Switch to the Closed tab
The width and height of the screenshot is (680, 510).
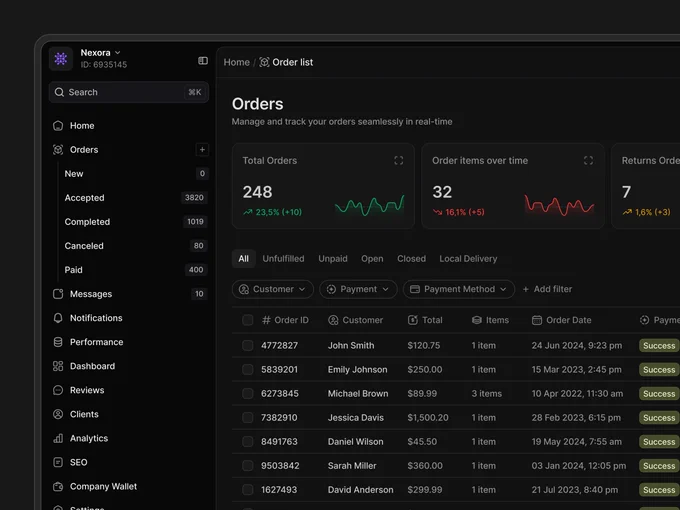click(412, 259)
